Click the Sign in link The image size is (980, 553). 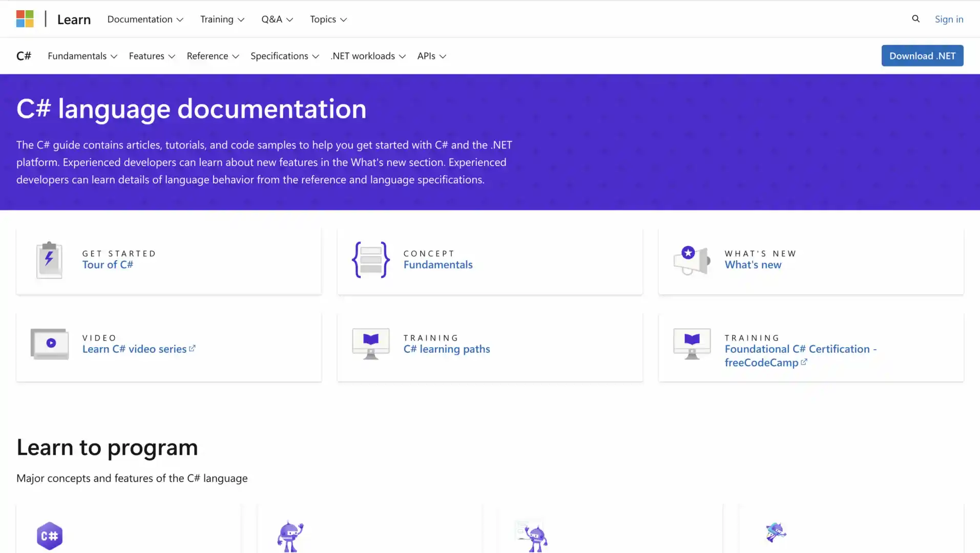(949, 19)
